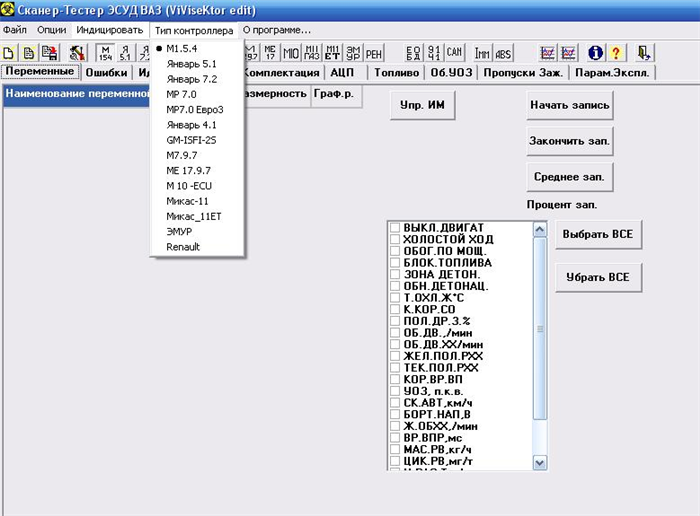Switch to the Ошибки tab
The image size is (700, 516).
pyautogui.click(x=106, y=72)
